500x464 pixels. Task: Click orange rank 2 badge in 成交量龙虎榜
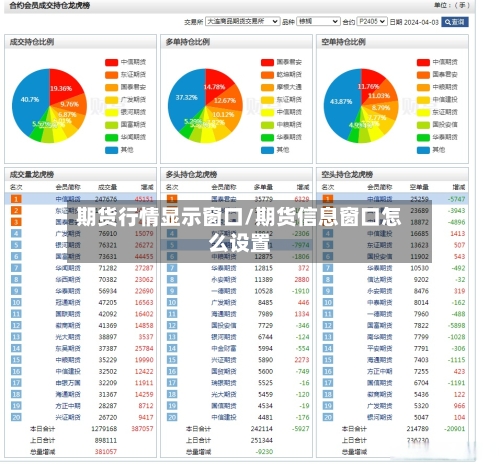pyautogui.click(x=16, y=210)
